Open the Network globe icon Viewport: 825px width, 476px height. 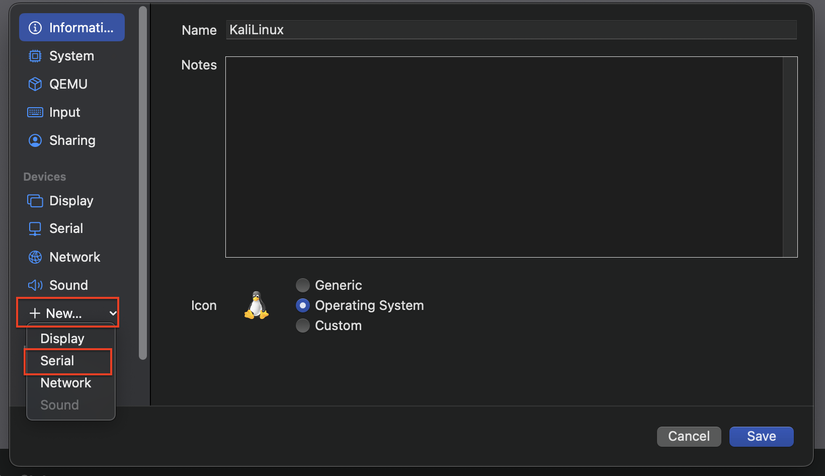click(x=35, y=257)
